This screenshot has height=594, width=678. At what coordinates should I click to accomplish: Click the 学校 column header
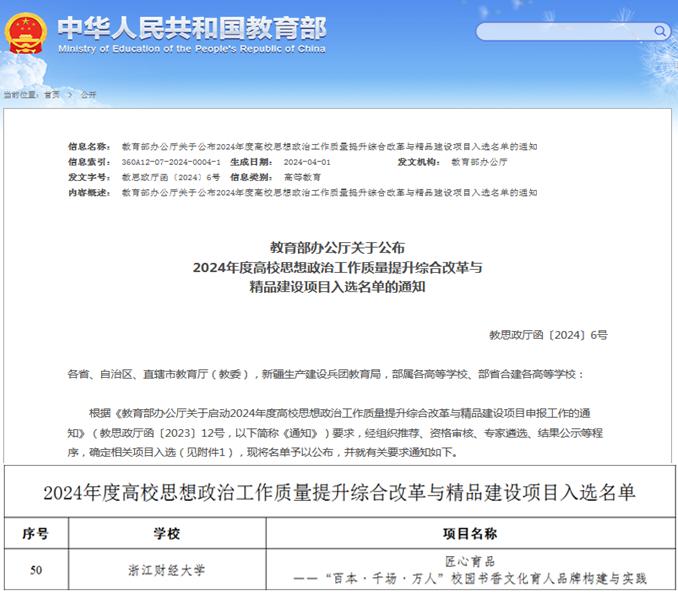166,533
